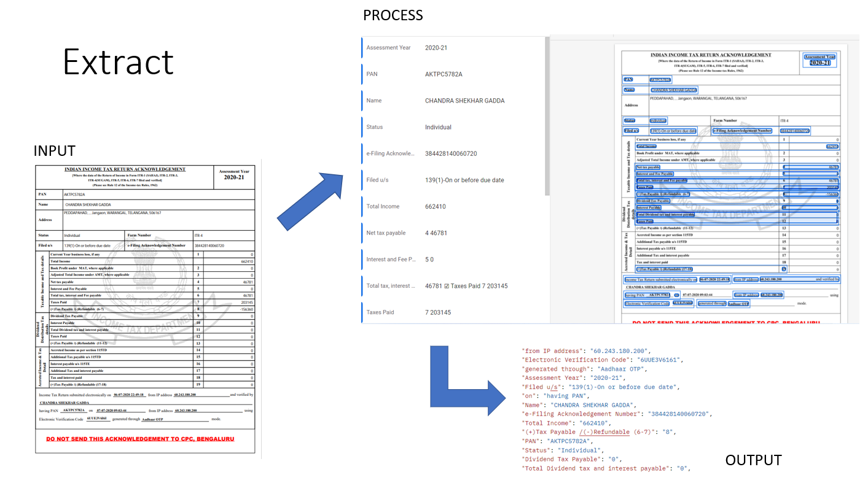Select the truncated Interest and Fee P... field label
This screenshot has height=483, width=868.
pos(391,259)
